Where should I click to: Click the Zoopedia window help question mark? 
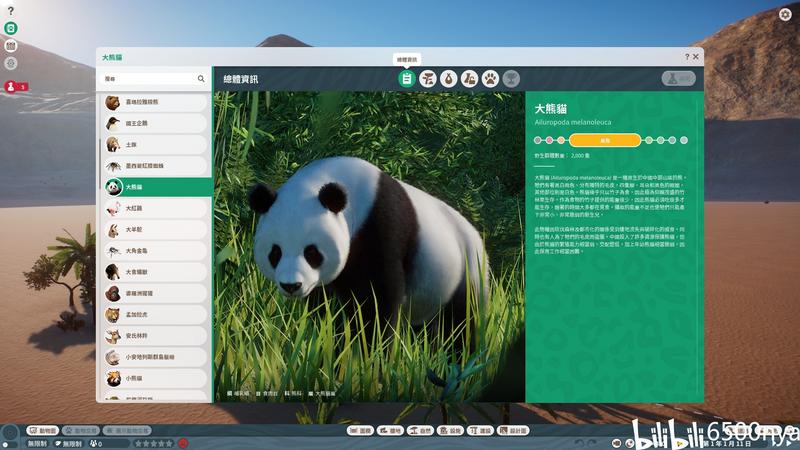tap(687, 57)
